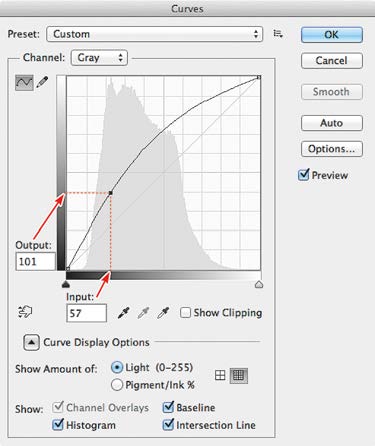Viewport: 375px width, 446px height.
Task: Switch to detailed grid icon
Action: point(239,376)
